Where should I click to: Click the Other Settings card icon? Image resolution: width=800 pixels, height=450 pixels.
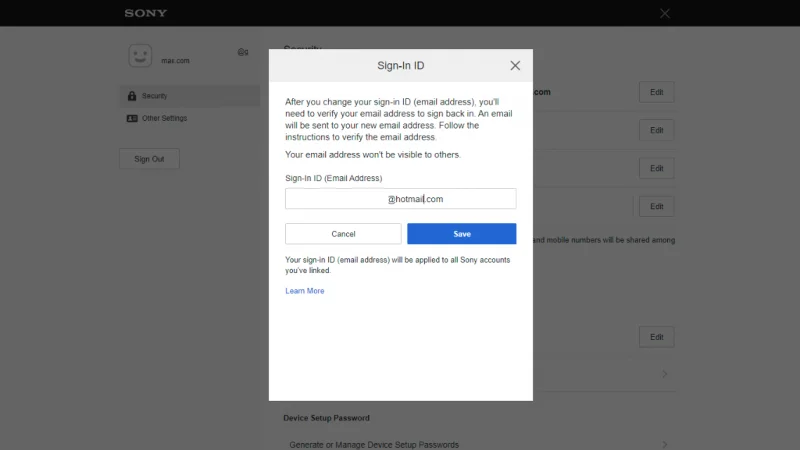132,118
